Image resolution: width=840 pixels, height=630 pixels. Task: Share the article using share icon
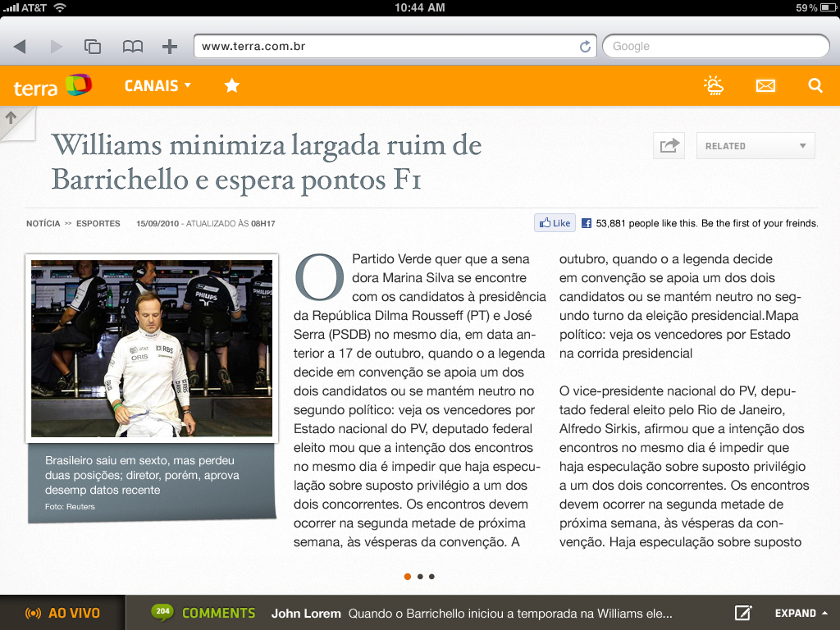tap(669, 146)
